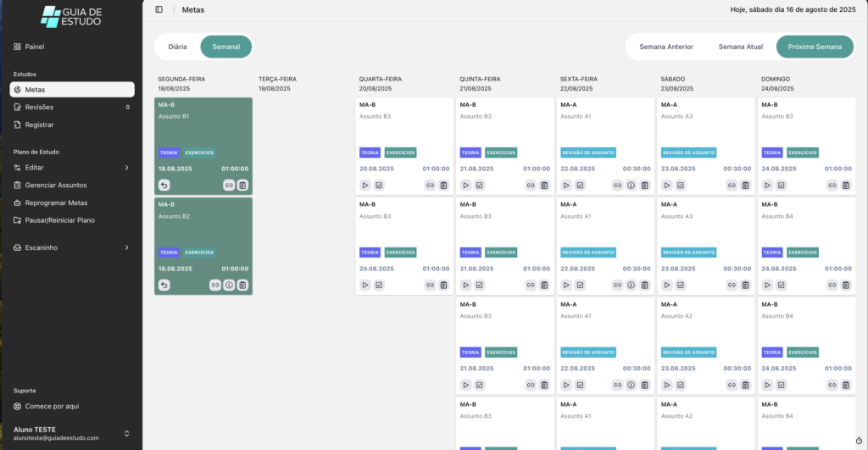Show Semana Atual
This screenshot has width=868, height=450.
(741, 47)
